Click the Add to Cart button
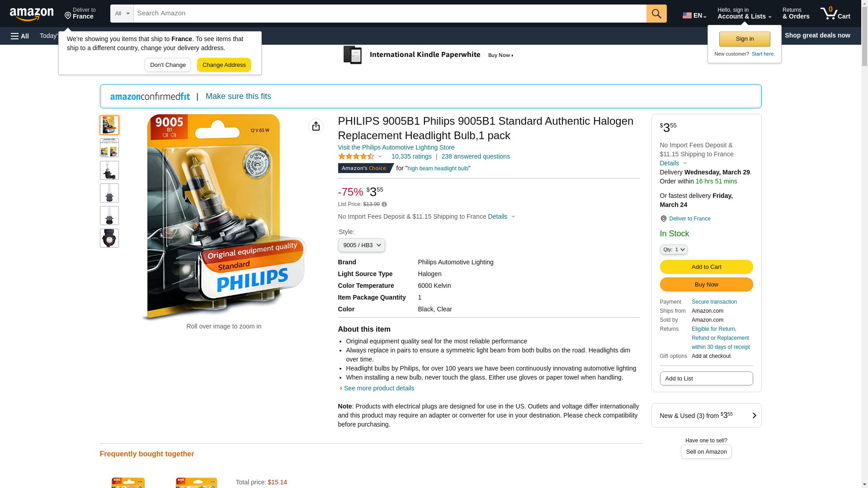Image resolution: width=868 pixels, height=488 pixels. tap(706, 267)
